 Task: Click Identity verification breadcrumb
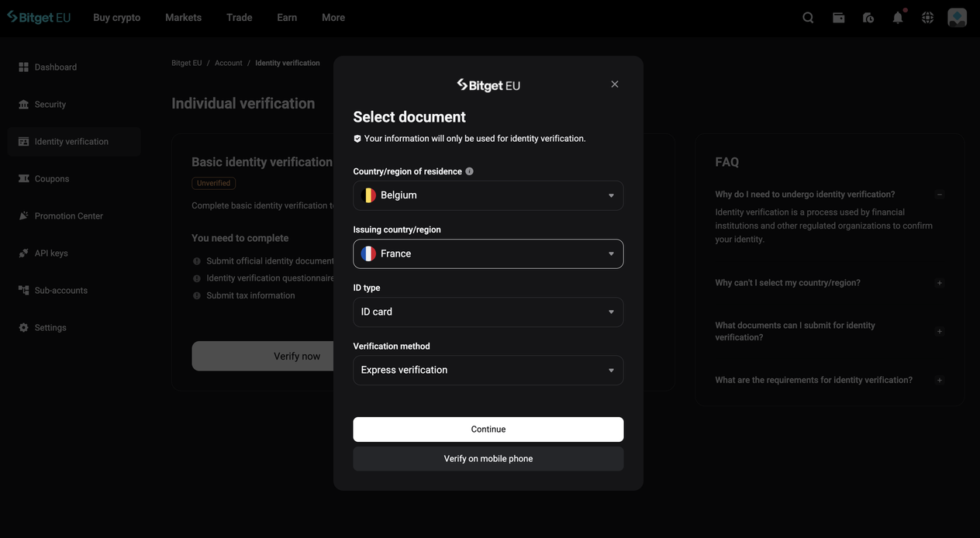pos(288,63)
